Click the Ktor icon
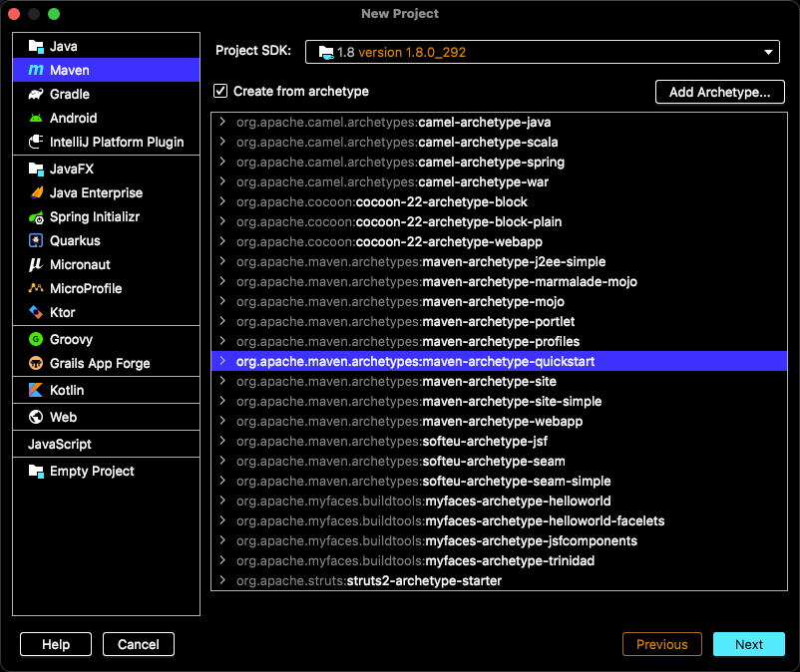 [36, 312]
